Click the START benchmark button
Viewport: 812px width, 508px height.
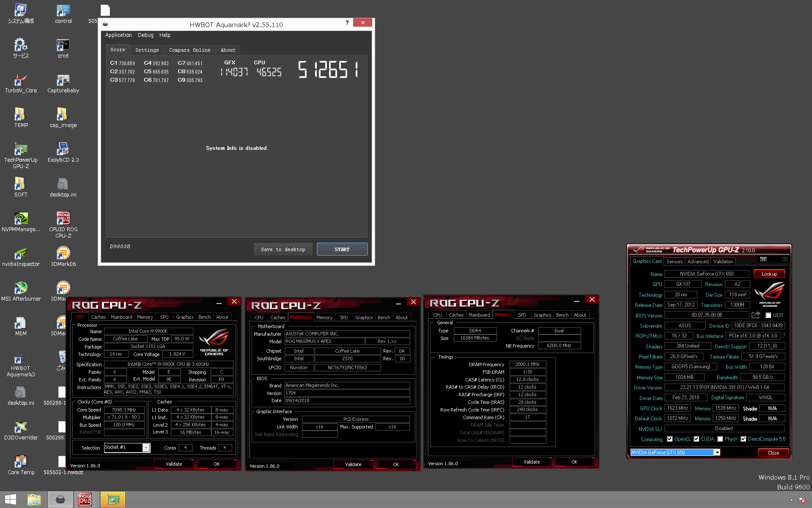point(342,249)
